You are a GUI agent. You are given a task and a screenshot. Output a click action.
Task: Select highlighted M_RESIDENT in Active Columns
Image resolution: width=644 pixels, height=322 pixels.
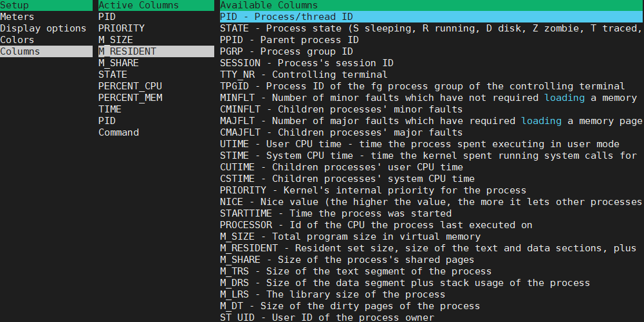(x=156, y=51)
